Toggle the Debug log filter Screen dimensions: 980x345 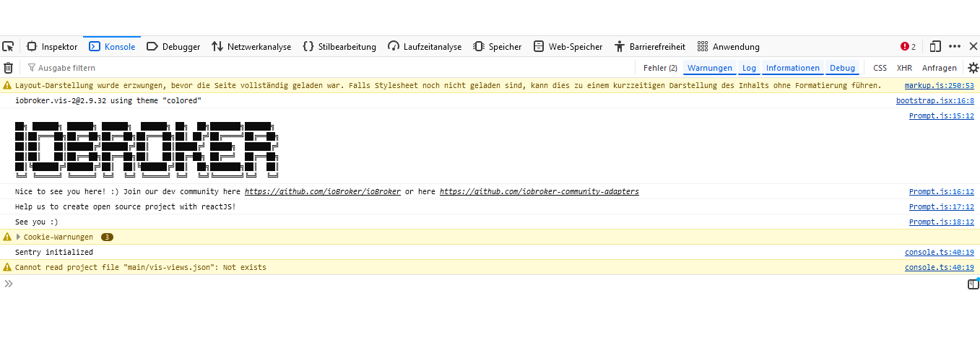pos(842,68)
